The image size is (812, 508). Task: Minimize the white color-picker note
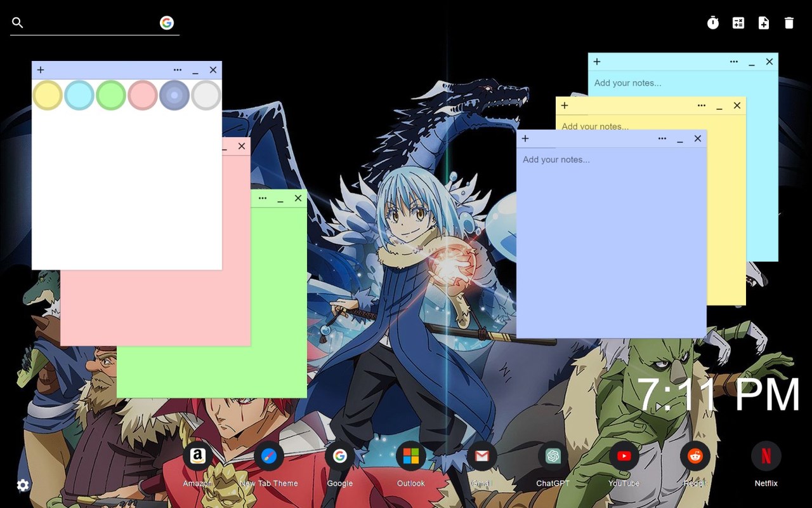tap(195, 71)
